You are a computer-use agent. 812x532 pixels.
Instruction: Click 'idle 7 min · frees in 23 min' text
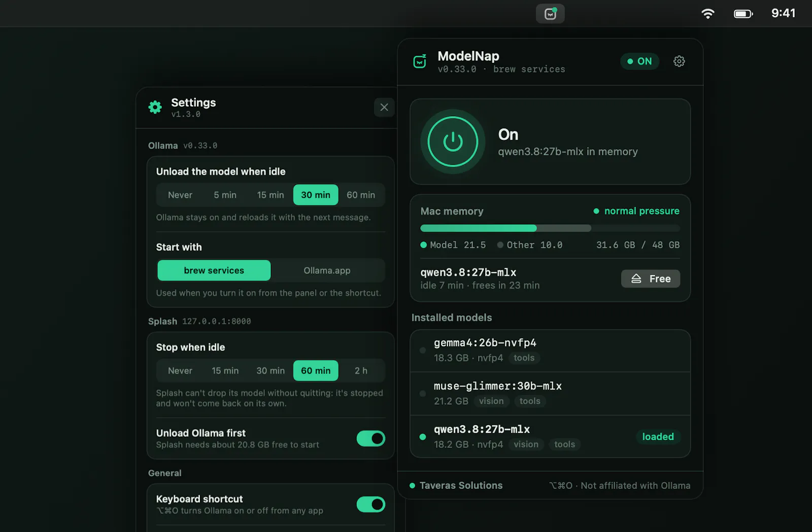[x=480, y=286]
